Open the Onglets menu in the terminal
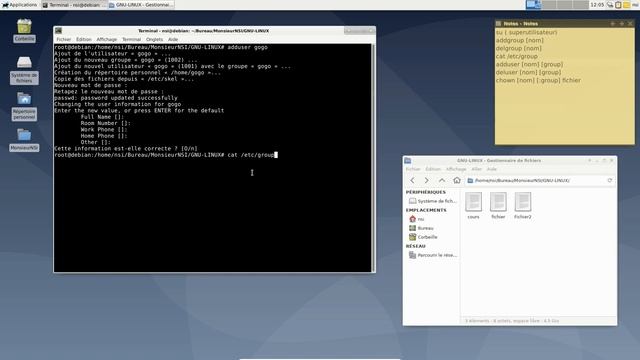 pos(154,40)
